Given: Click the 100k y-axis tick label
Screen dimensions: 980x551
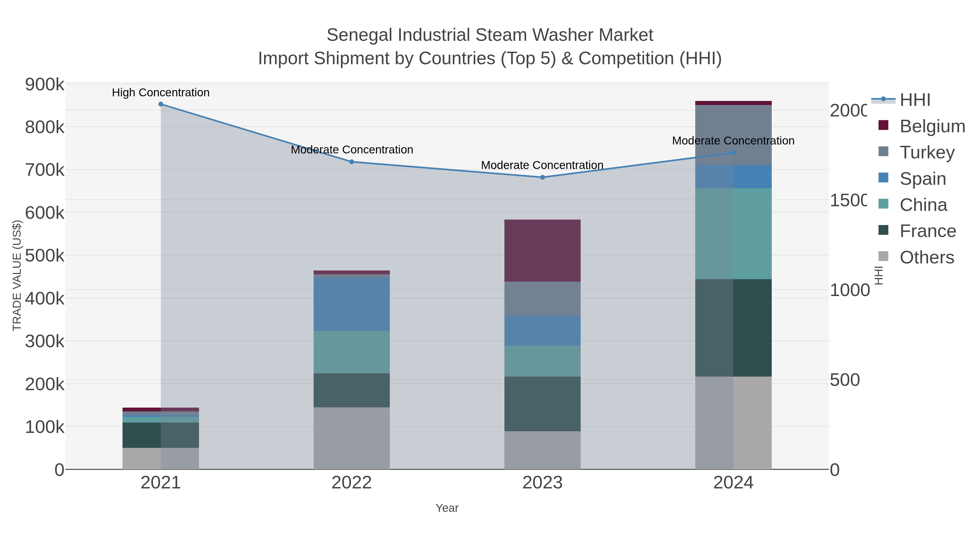Looking at the screenshot, I should (x=45, y=427).
